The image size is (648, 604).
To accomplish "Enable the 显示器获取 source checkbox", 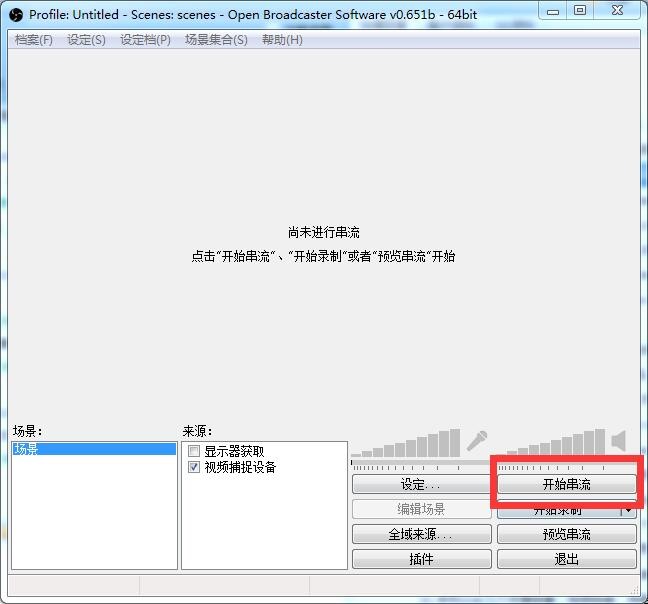I will point(193,451).
